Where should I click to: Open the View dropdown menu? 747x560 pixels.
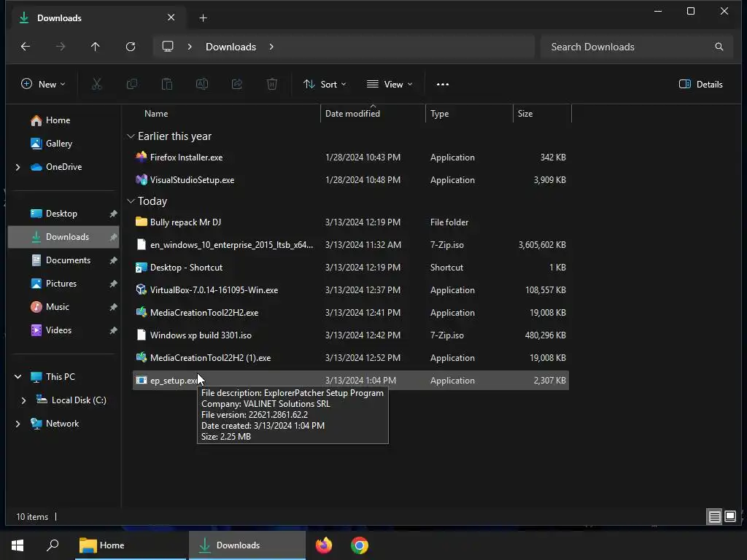(390, 85)
